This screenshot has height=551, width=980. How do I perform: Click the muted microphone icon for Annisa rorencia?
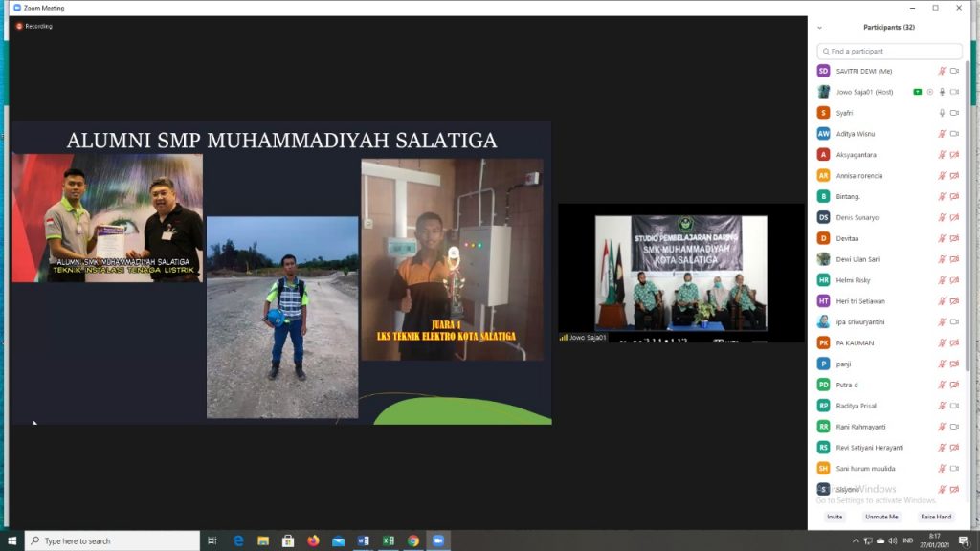(x=942, y=176)
